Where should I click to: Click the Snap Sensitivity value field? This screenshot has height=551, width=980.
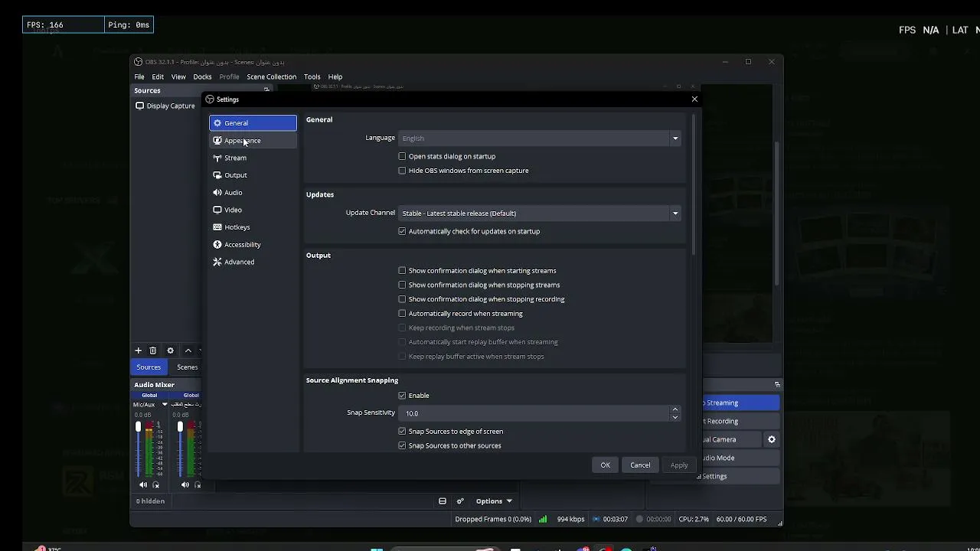pos(534,413)
